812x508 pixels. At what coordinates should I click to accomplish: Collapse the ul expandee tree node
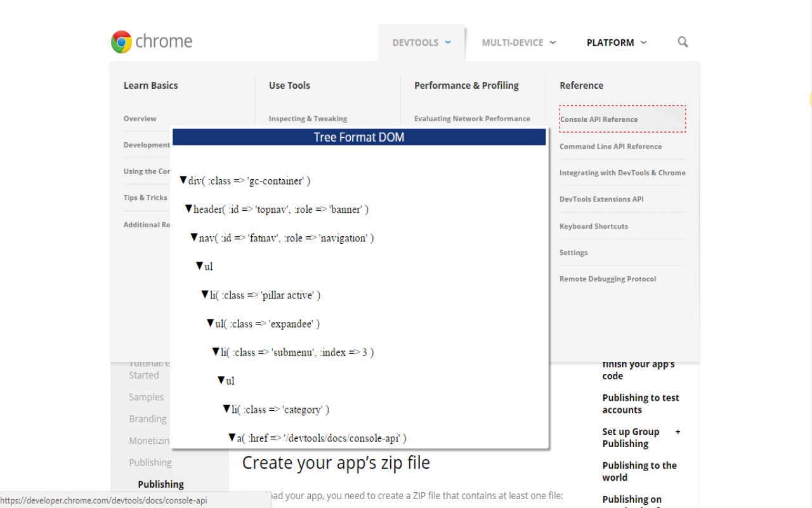pos(210,324)
